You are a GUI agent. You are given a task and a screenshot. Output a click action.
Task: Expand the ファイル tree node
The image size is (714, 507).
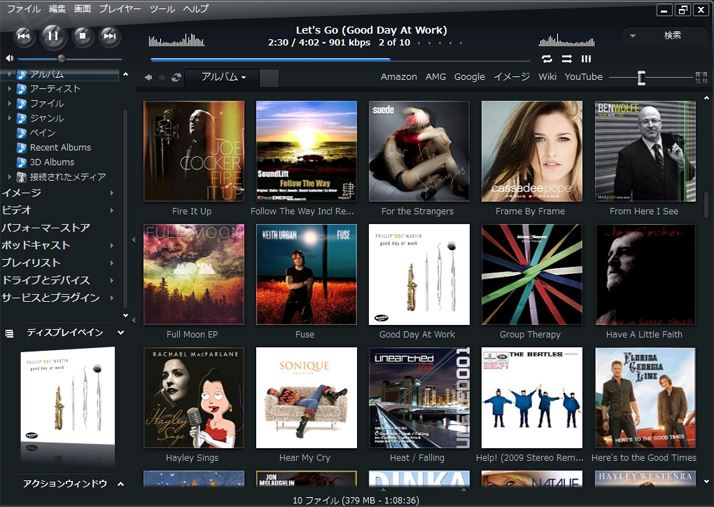coord(10,103)
